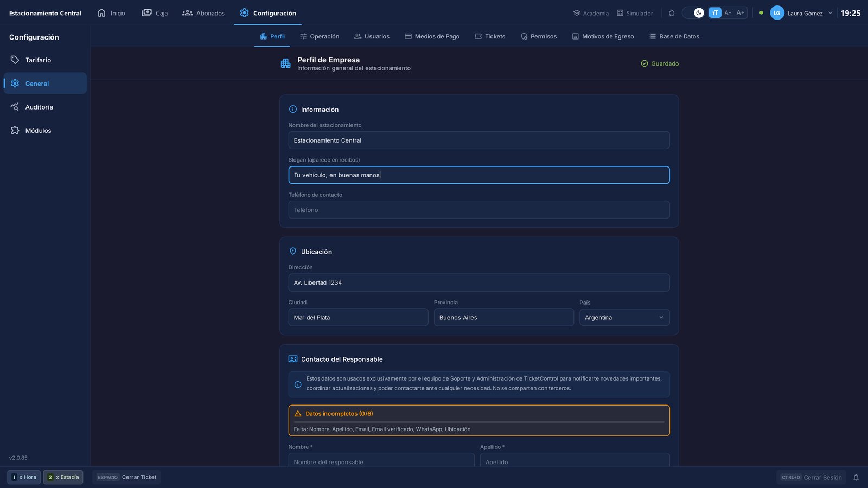Viewport: 868px width, 488px height.
Task: Open Tarifario in the sidebar
Action: click(45, 60)
